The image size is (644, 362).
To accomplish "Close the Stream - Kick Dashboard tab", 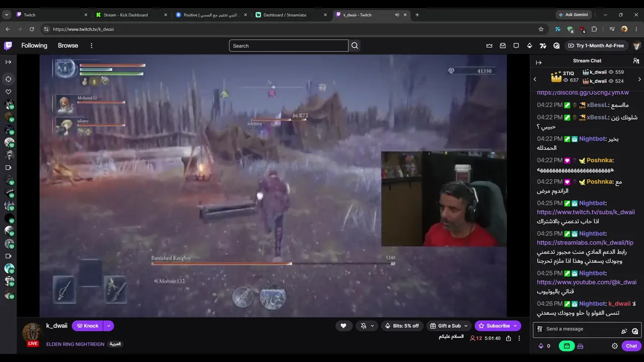I will (x=166, y=15).
